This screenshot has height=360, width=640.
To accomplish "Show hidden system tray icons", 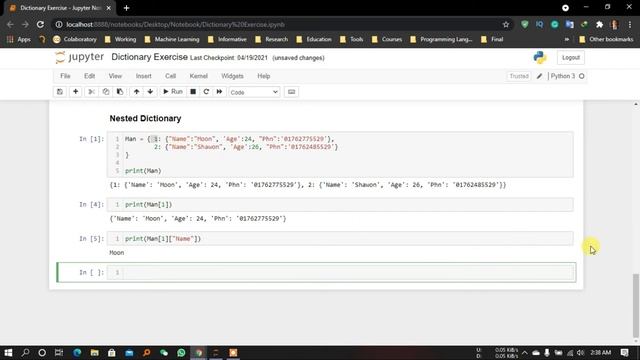I will pos(524,352).
